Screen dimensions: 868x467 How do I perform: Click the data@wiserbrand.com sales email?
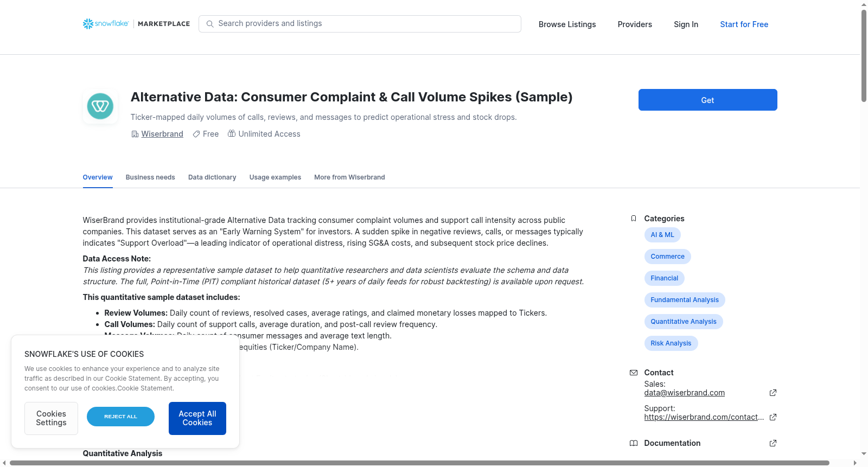pyautogui.click(x=685, y=393)
